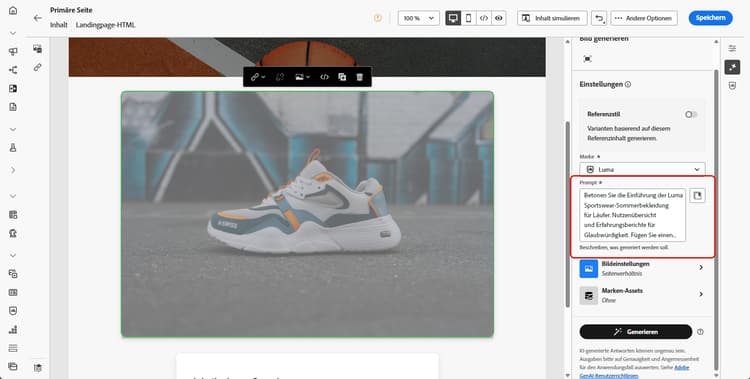Open the settings sliders icon in right rail
This screenshot has width=750, height=379.
coord(732,49)
